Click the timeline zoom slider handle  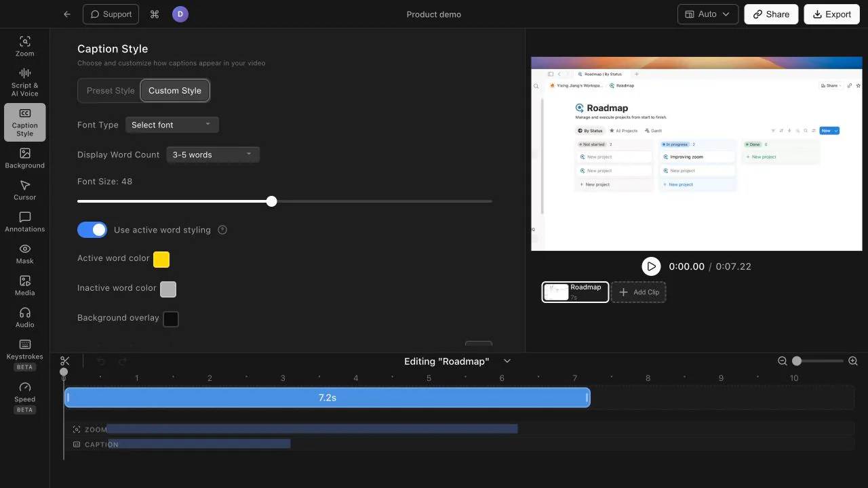tap(797, 361)
